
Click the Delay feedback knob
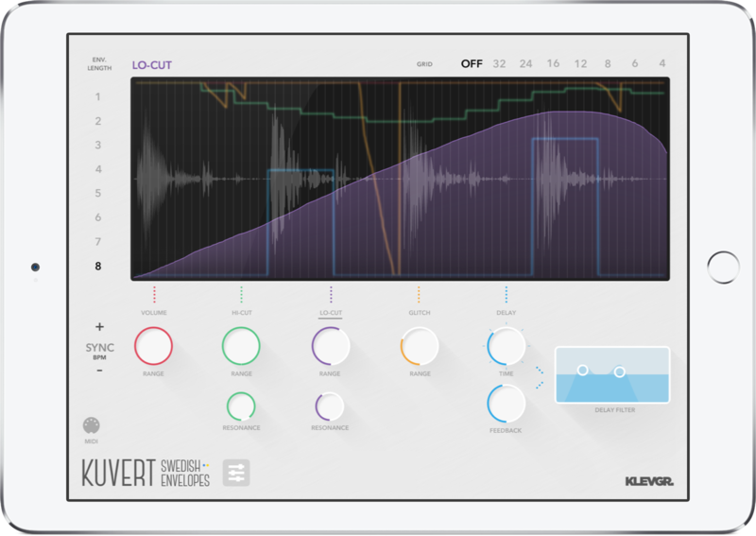[507, 404]
